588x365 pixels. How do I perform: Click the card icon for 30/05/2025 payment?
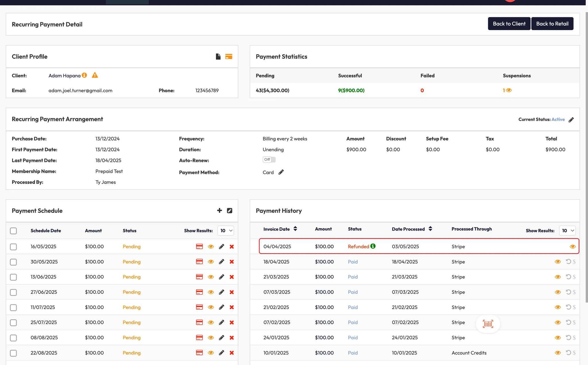pyautogui.click(x=199, y=261)
